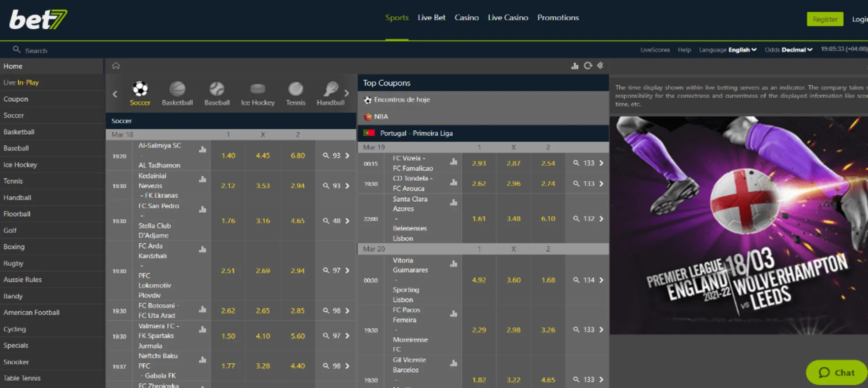Open Coupon in sidebar

[x=52, y=99]
